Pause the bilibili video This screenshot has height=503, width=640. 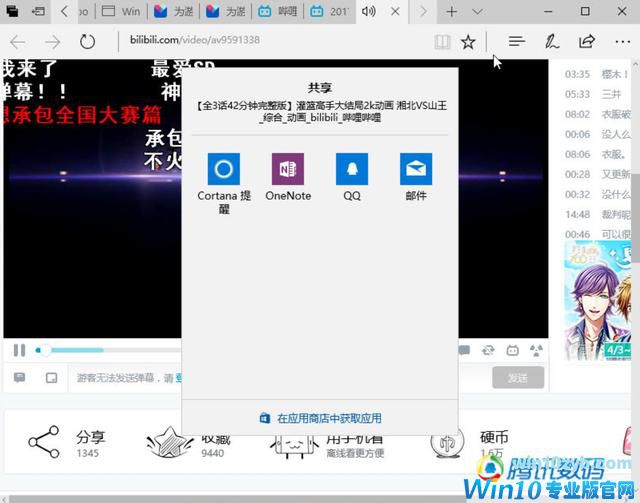pos(19,350)
